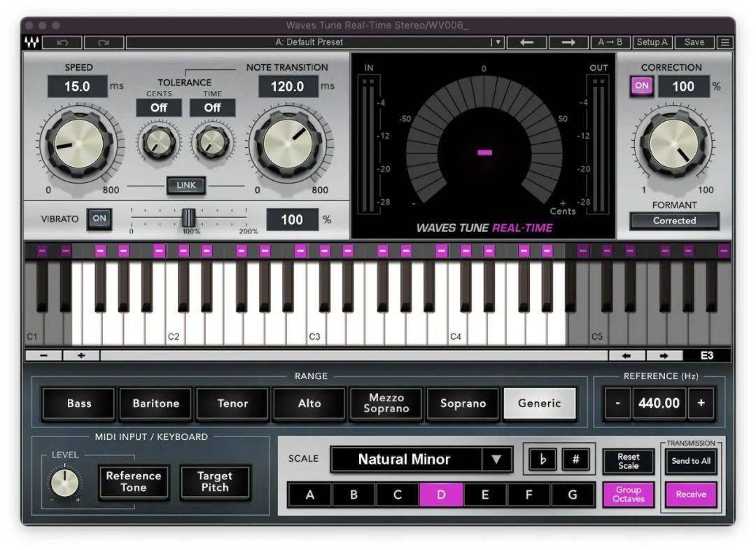Click the undo arrow button
Viewport: 756px width, 550px height.
(x=62, y=43)
